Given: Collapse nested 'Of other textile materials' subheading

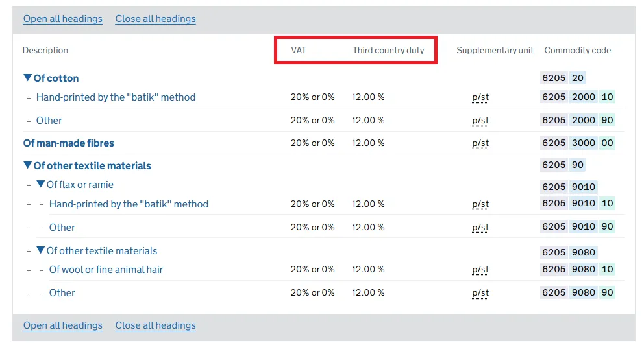Looking at the screenshot, I should (x=40, y=250).
